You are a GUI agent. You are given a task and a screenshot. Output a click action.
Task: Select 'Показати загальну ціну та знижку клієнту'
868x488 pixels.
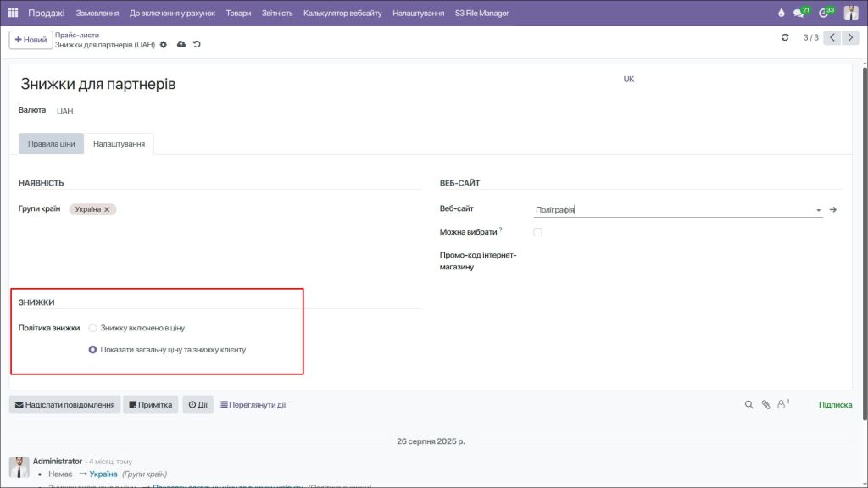pyautogui.click(x=93, y=349)
